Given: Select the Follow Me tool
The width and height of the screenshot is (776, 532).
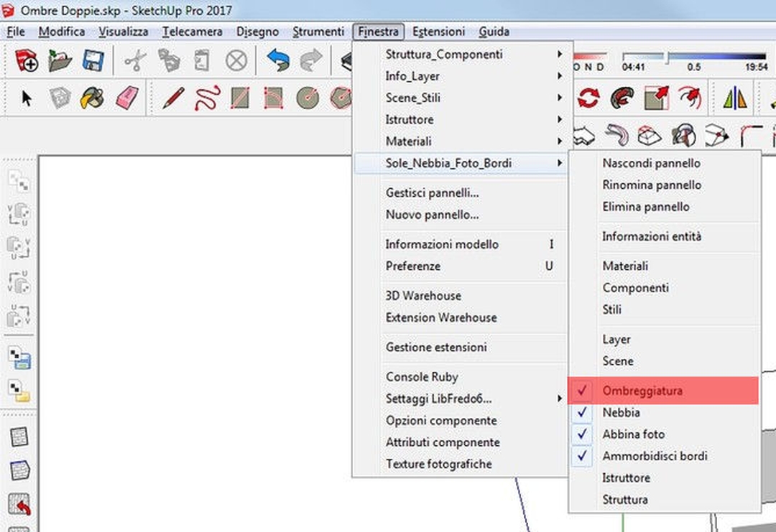Looking at the screenshot, I should pyautogui.click(x=622, y=98).
